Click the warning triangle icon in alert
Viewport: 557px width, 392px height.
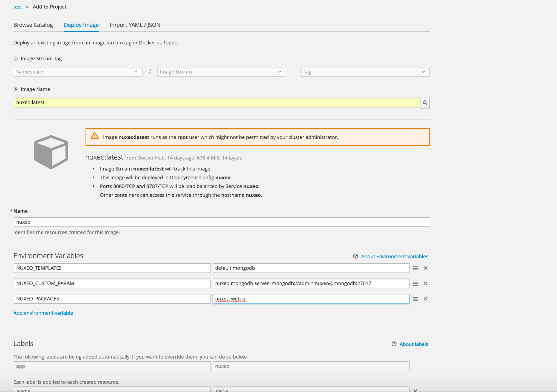click(95, 136)
